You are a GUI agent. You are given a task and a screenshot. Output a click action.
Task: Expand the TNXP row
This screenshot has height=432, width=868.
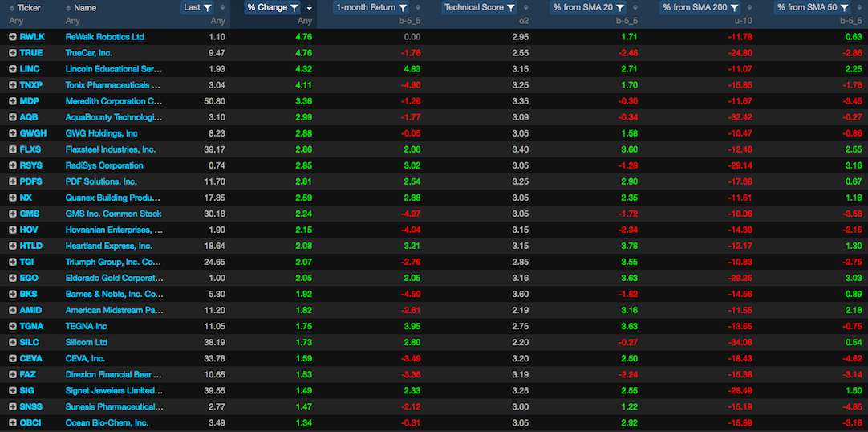click(13, 85)
